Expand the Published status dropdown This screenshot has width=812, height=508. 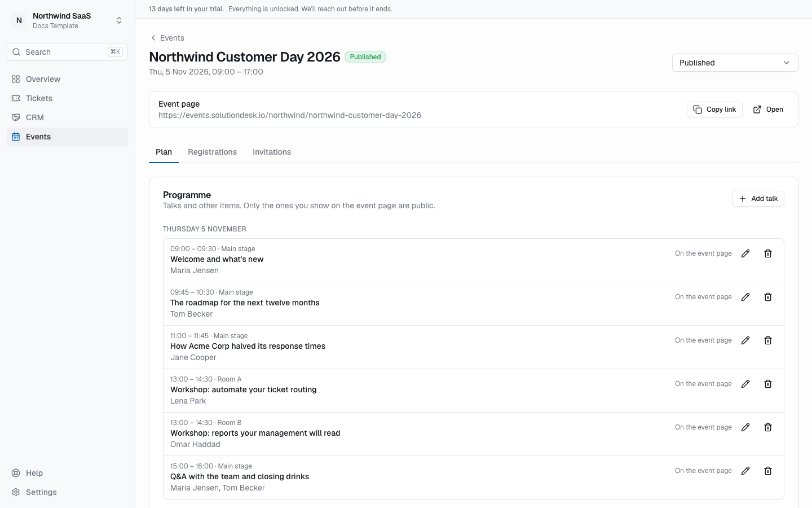click(x=735, y=63)
